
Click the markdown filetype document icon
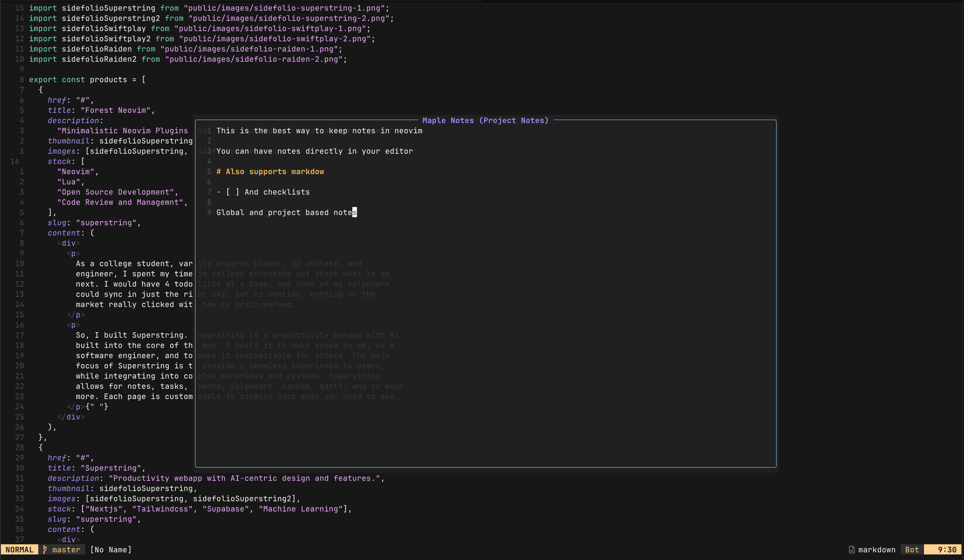tap(852, 550)
